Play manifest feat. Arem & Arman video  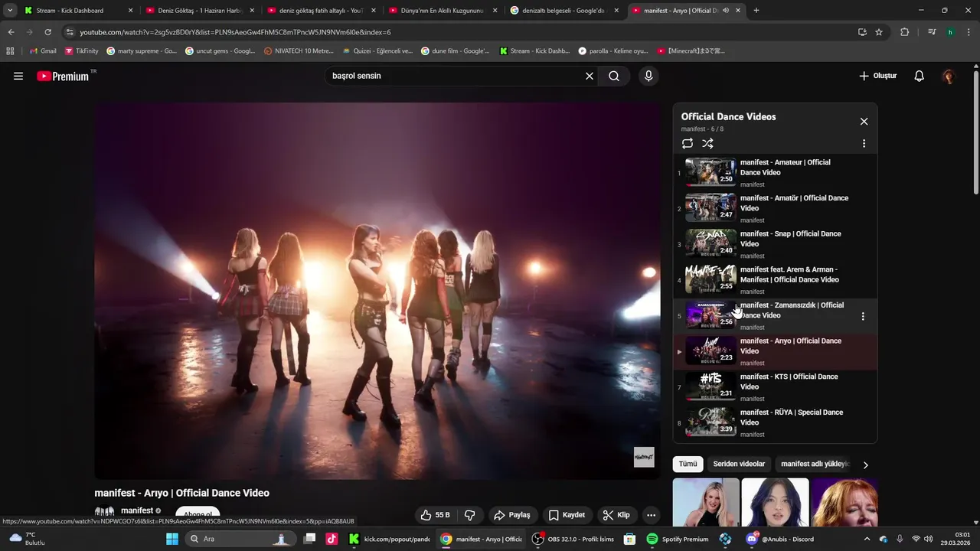[773, 280]
